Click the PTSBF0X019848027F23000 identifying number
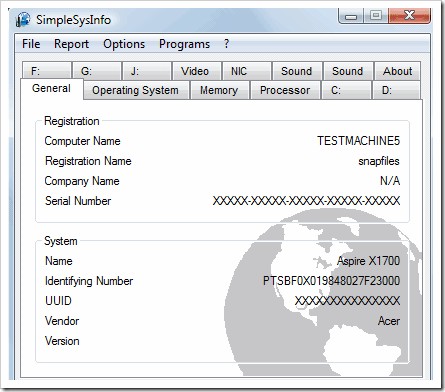 coord(331,281)
